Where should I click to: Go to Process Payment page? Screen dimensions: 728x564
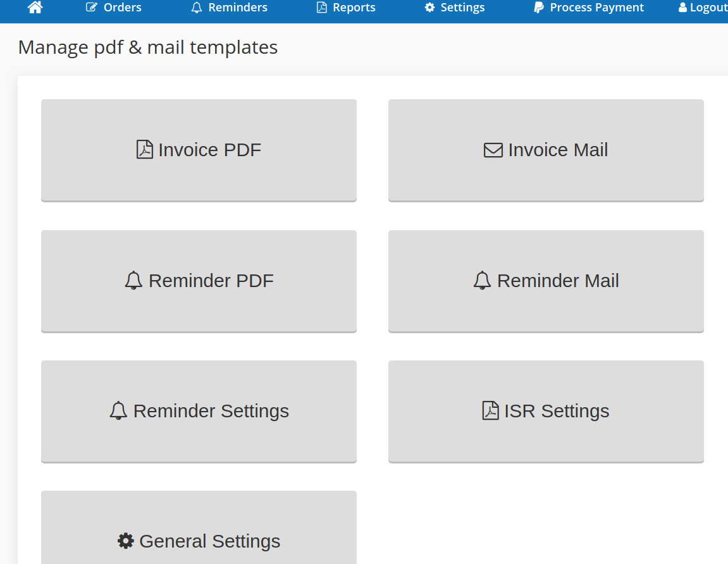point(596,8)
